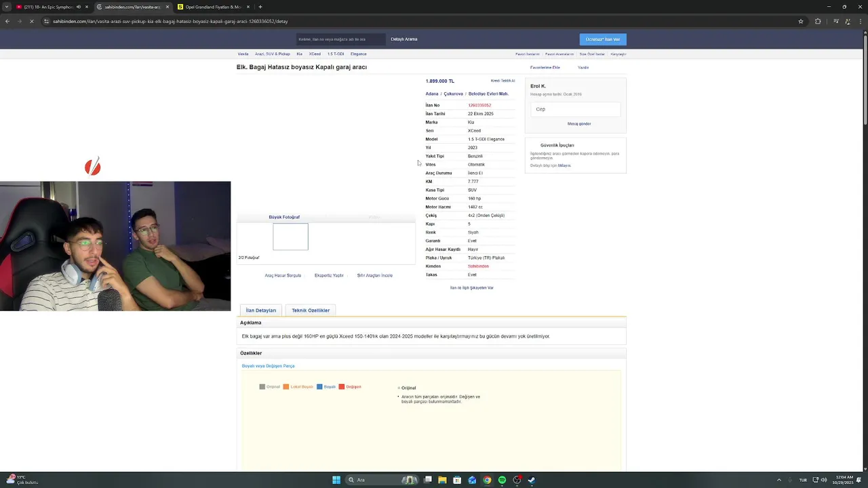Open the Arazi, SUV & Pickup breadcrumb
Viewport: 868px width, 488px height.
[273, 54]
